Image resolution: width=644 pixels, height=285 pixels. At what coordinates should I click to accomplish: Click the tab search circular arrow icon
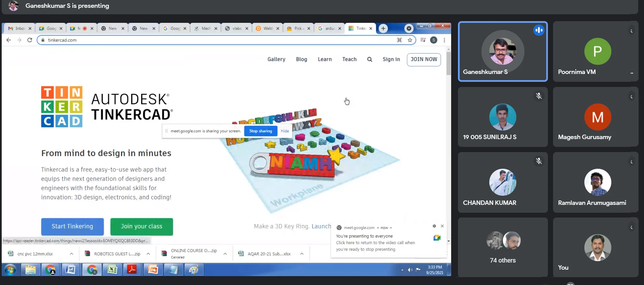click(x=409, y=28)
